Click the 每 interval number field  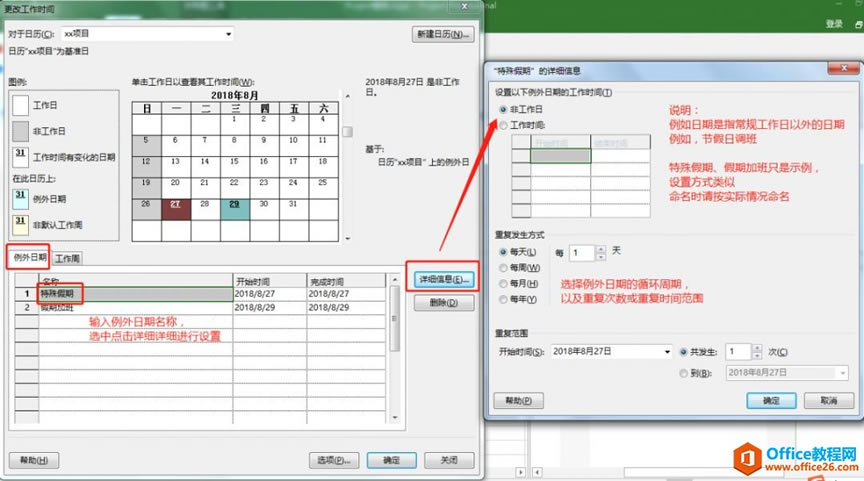[582, 253]
